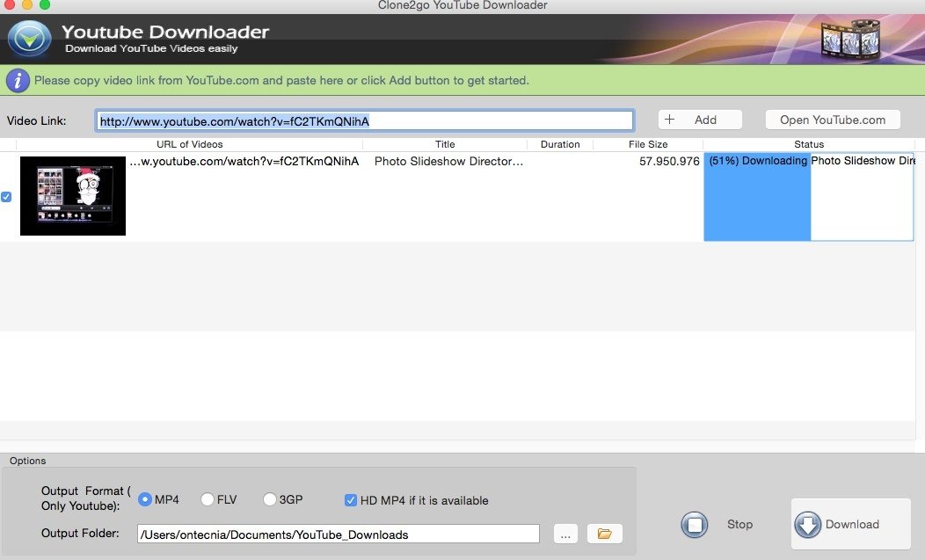Viewport: 925px width, 560px height.
Task: Click the Video Link input field
Action: tap(365, 121)
